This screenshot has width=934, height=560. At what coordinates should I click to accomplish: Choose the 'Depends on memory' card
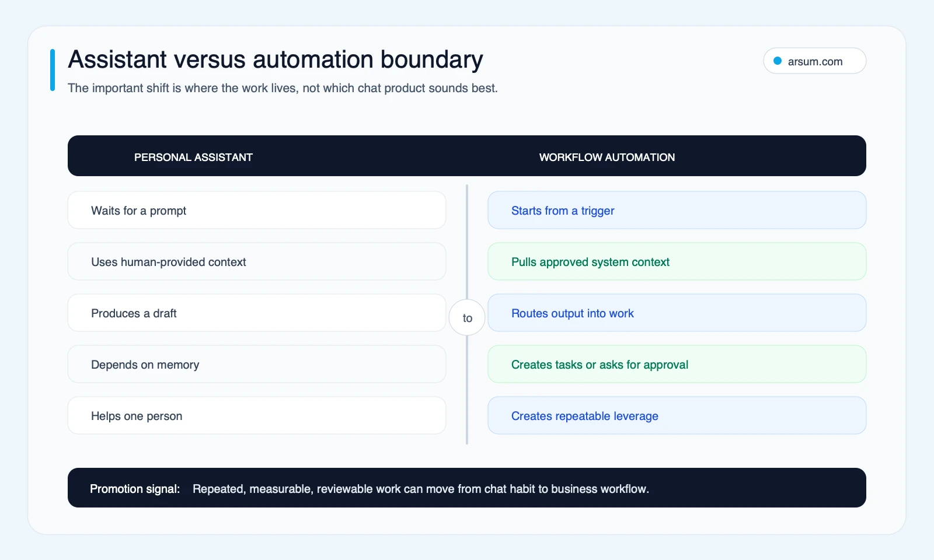tap(257, 364)
